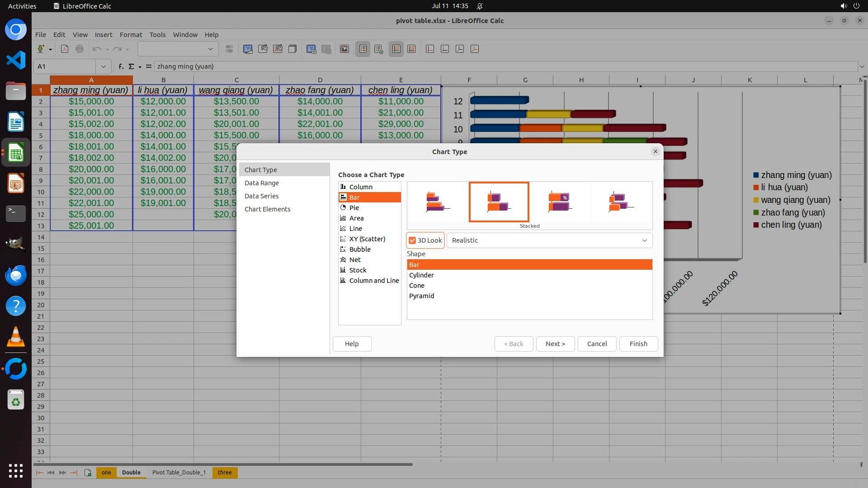868x488 pixels.
Task: Open the Realistic scheme dropdown
Action: pos(549,240)
